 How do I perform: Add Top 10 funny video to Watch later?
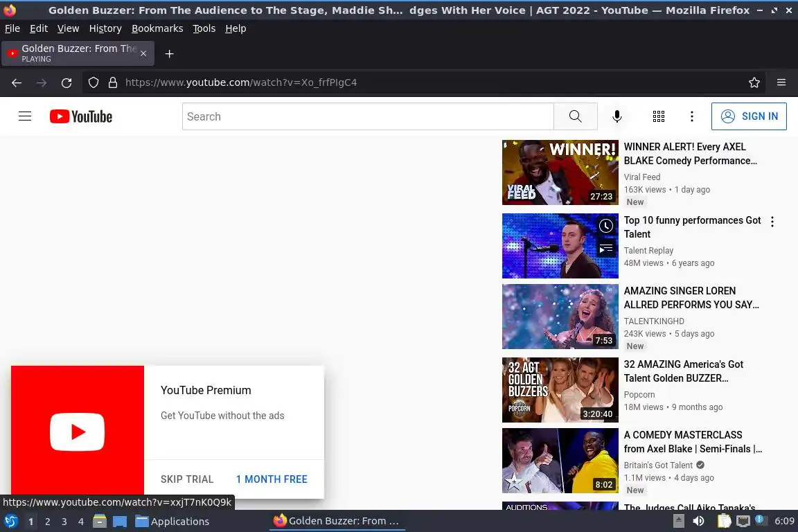click(605, 226)
